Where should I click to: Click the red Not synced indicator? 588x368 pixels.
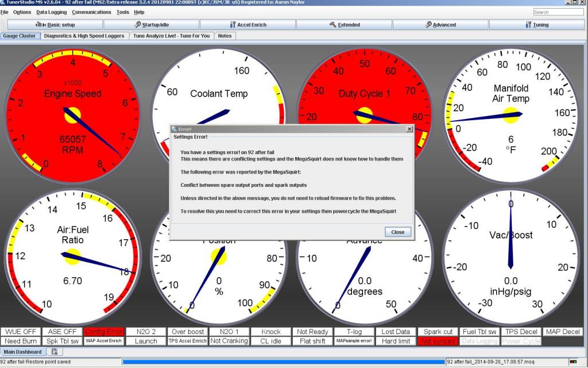click(438, 341)
